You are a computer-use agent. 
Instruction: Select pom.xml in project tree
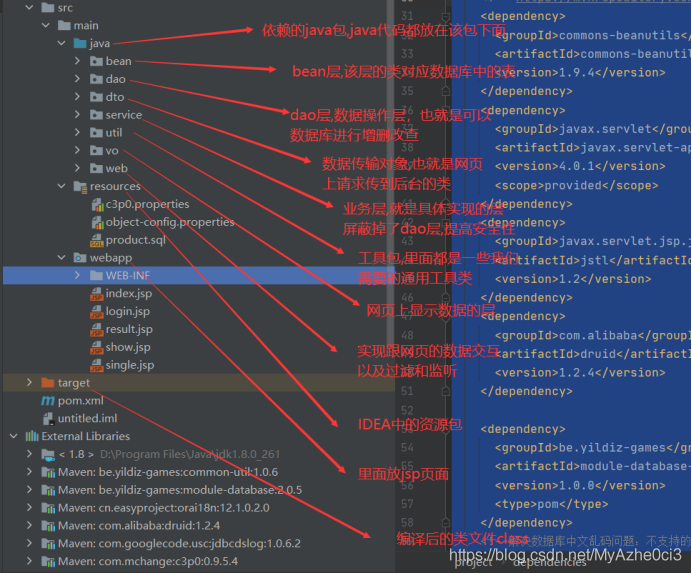tap(80, 401)
